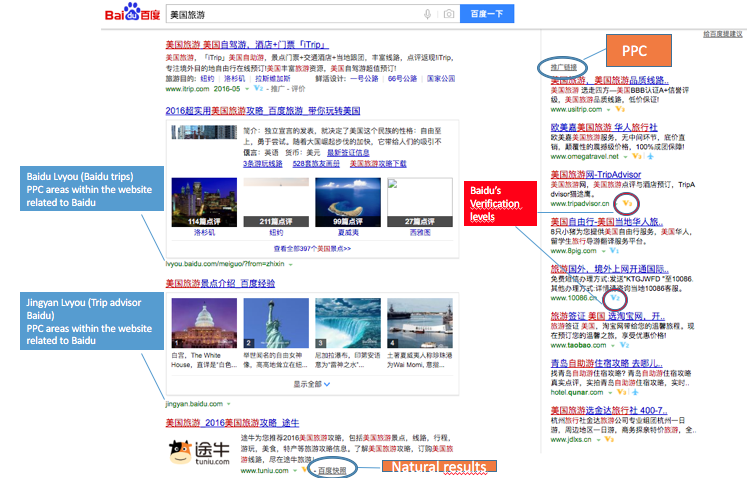Click the 途牛 tuniu.com logo
Viewport: 750px width, 478px height.
pos(199,453)
